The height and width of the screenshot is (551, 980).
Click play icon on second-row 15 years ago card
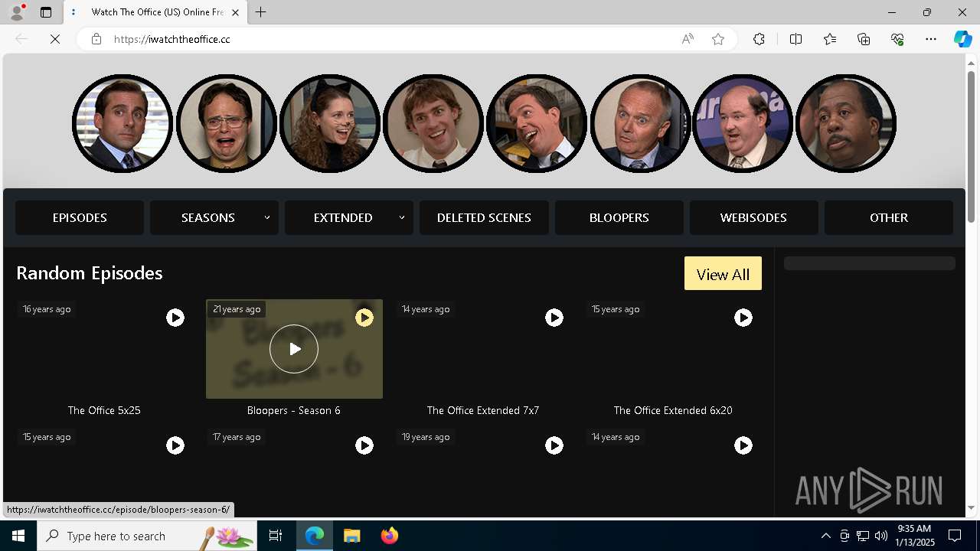coord(175,445)
